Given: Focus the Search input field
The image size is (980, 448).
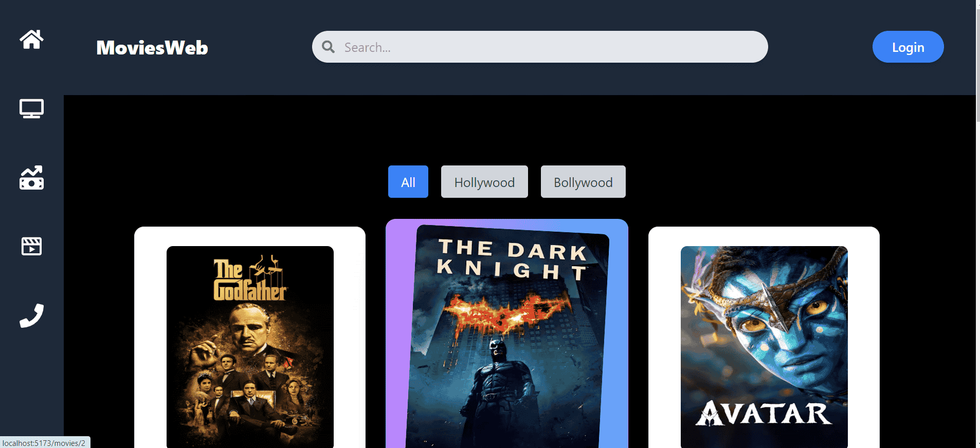Looking at the screenshot, I should point(540,47).
